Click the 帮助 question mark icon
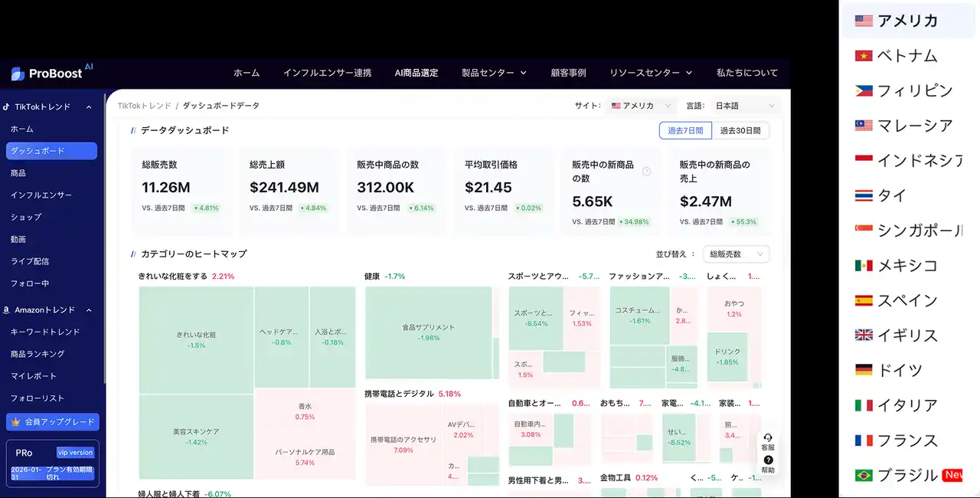The height and width of the screenshot is (498, 980). point(768,460)
